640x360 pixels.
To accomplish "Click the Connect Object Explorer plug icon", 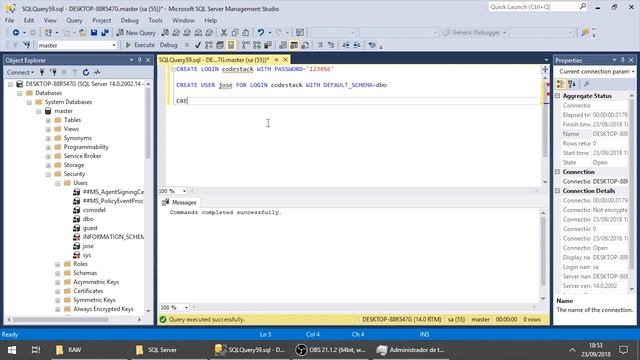I will click(42, 72).
